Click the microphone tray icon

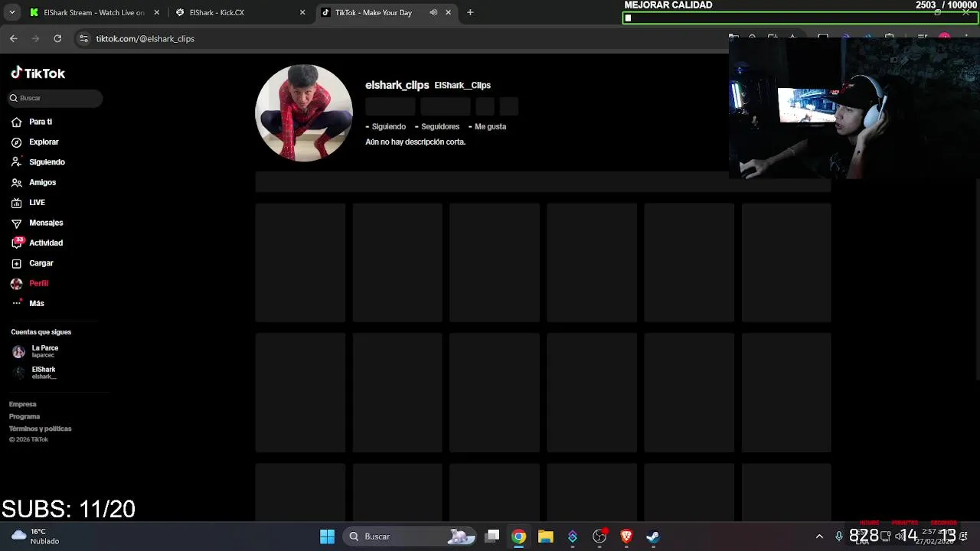pyautogui.click(x=839, y=536)
